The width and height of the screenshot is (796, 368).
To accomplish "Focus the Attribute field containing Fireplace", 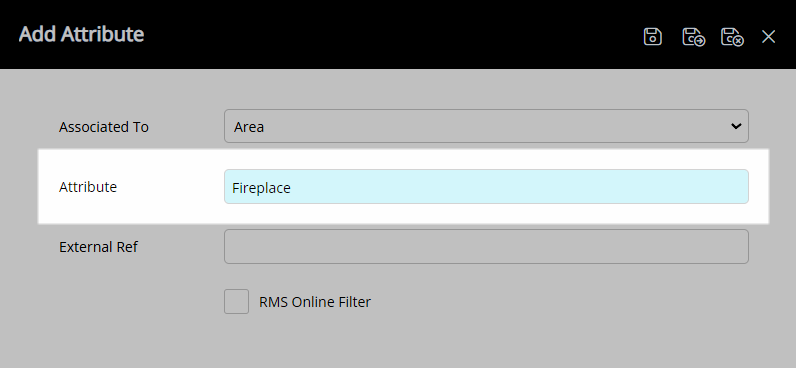I will click(486, 187).
